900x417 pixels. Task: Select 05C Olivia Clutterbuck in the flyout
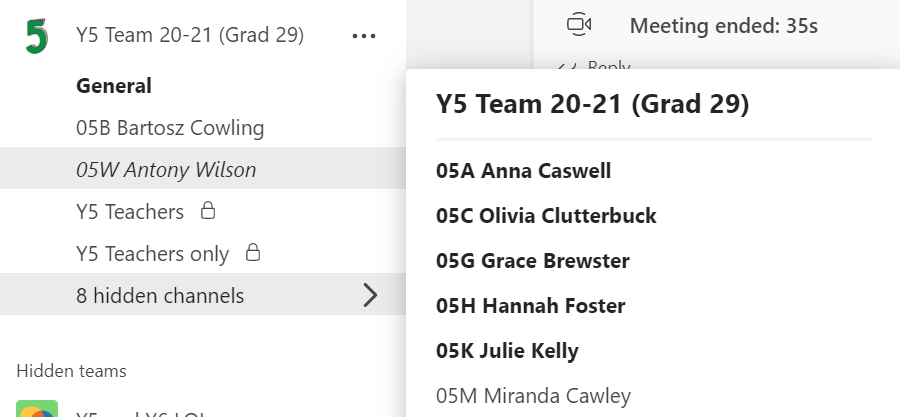(546, 216)
